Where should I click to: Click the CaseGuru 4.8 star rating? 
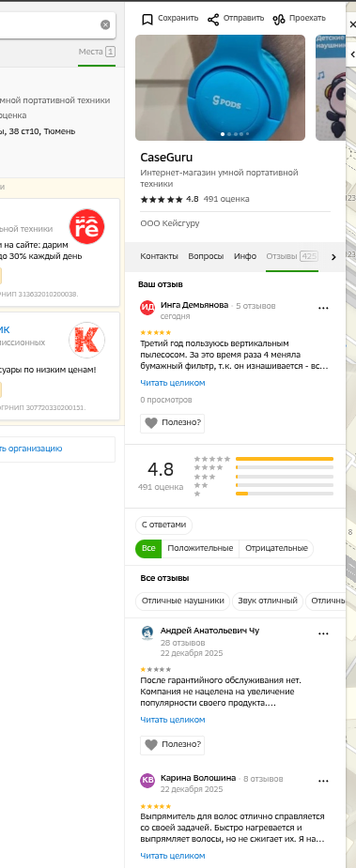(x=169, y=199)
